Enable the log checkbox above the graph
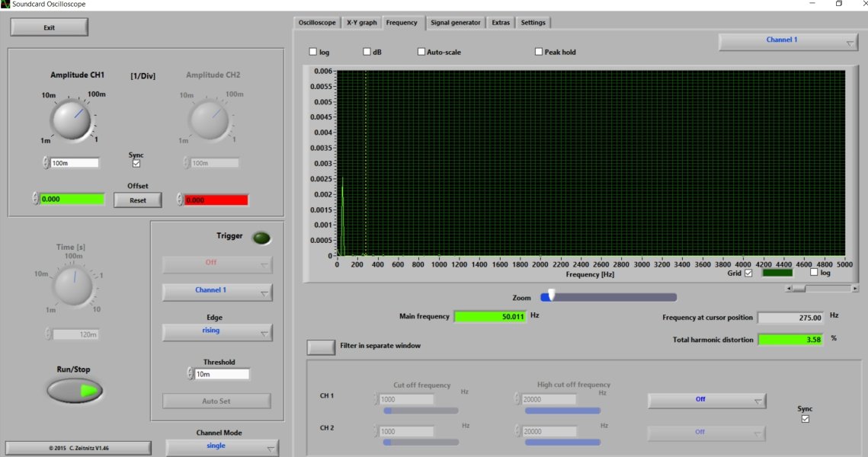This screenshot has width=868, height=457. pos(312,52)
